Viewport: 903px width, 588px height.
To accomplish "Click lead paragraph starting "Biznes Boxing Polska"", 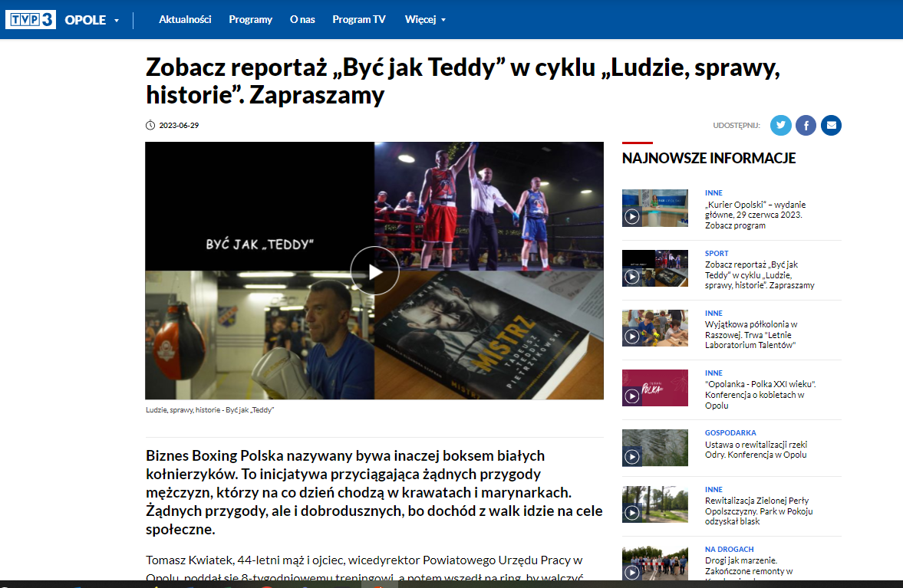I will point(374,492).
